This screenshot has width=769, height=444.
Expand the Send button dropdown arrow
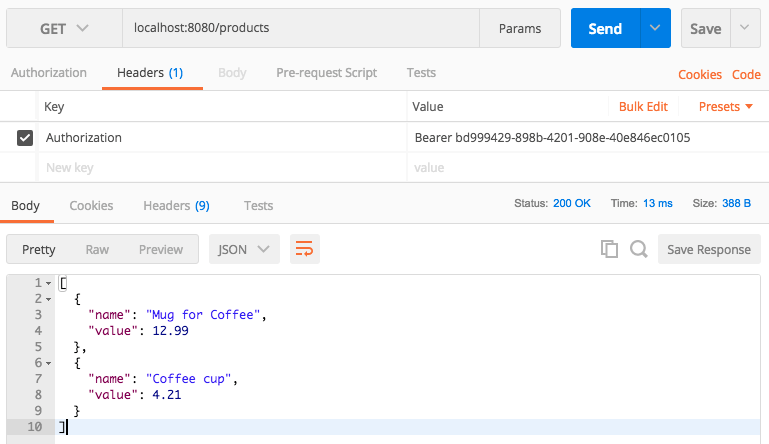point(655,28)
